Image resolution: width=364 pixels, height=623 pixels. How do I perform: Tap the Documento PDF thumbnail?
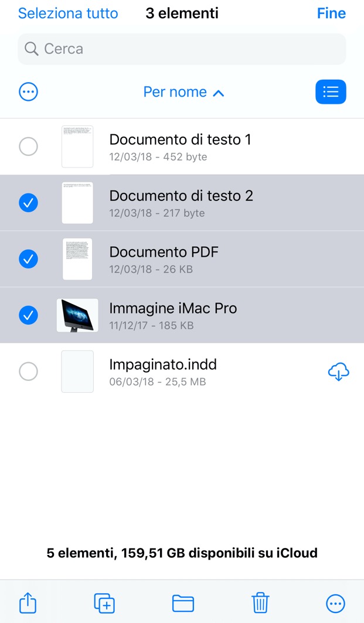(77, 259)
